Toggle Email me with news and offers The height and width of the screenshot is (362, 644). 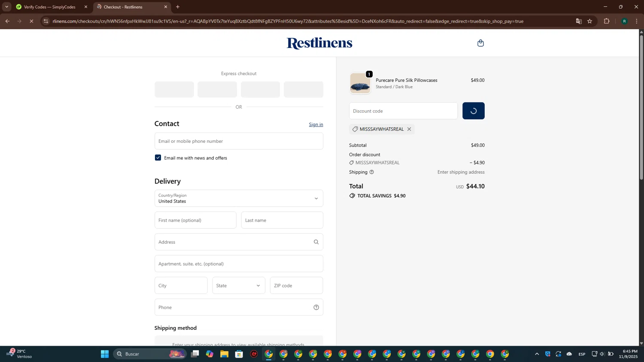tap(158, 158)
